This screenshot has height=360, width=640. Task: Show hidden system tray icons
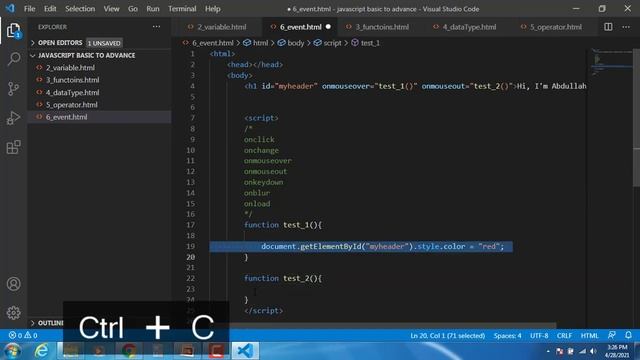pos(548,351)
